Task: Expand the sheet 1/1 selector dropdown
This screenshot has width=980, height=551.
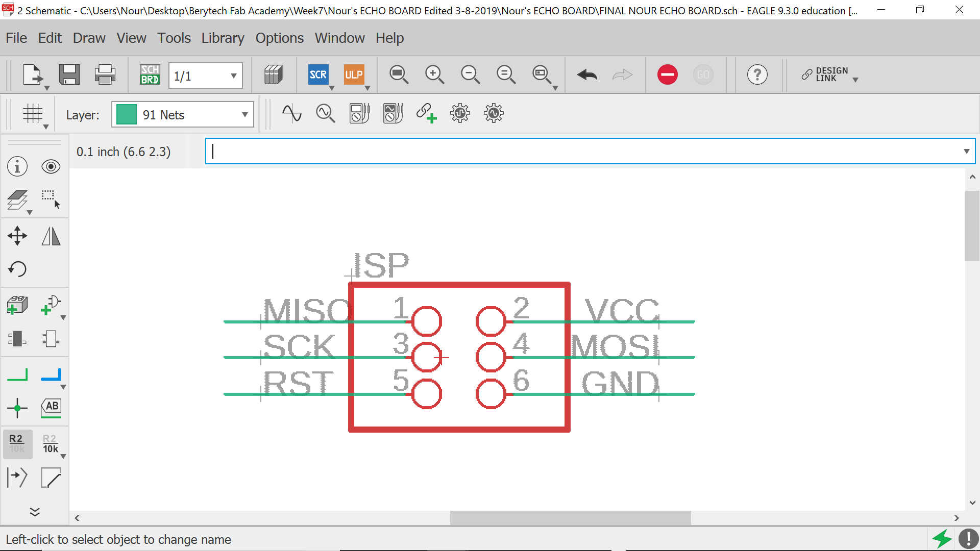Action: point(233,76)
